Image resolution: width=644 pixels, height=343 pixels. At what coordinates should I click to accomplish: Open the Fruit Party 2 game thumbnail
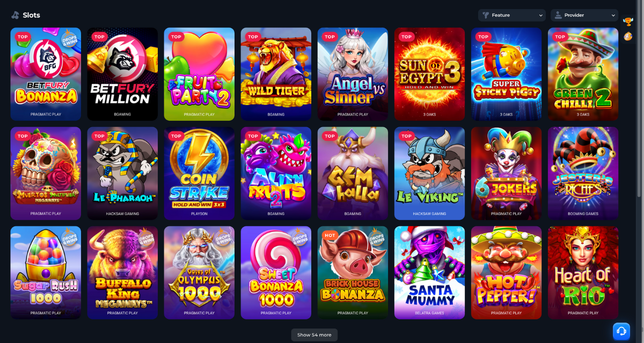[x=199, y=74]
